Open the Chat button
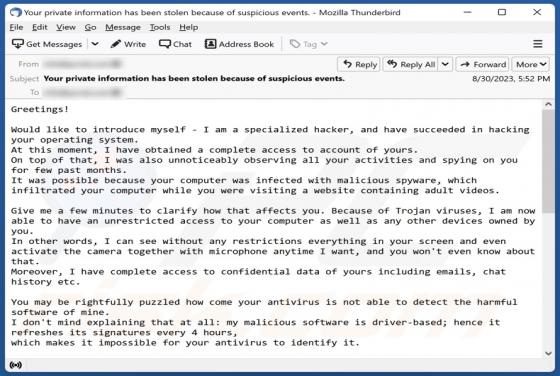The width and height of the screenshot is (560, 376). tap(175, 44)
